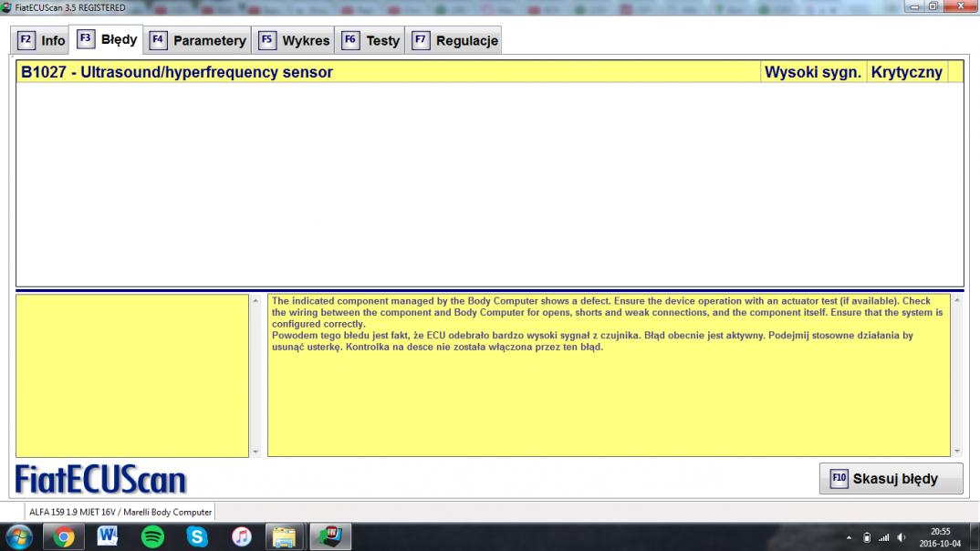
Task: Show hidden system tray icons
Action: [849, 537]
